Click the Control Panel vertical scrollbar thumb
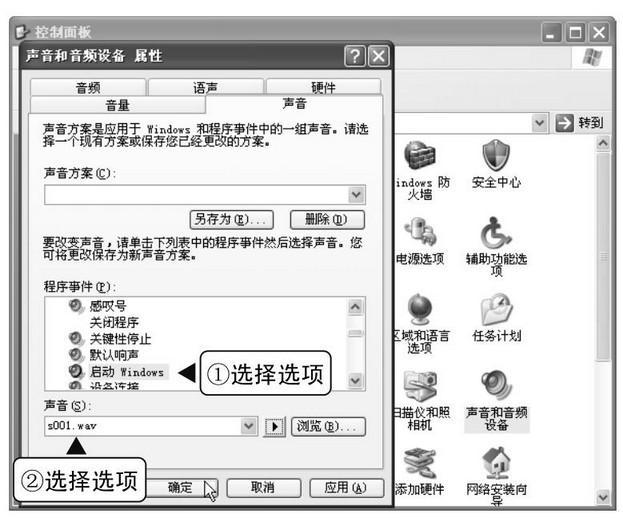This screenshot has height=518, width=623. click(x=603, y=257)
